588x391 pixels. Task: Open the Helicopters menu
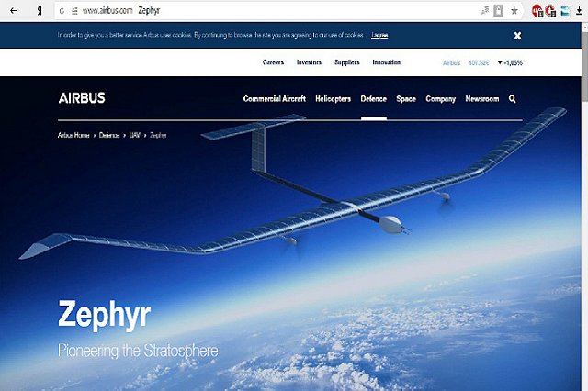(333, 99)
